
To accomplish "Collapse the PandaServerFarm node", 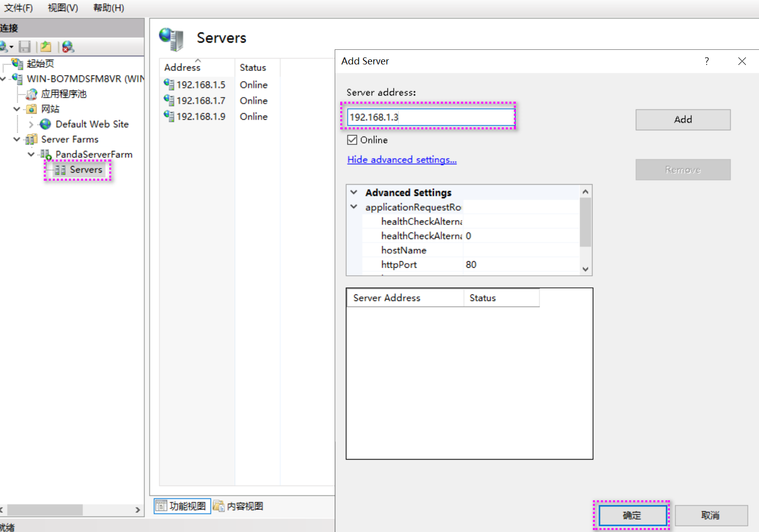I will point(31,155).
